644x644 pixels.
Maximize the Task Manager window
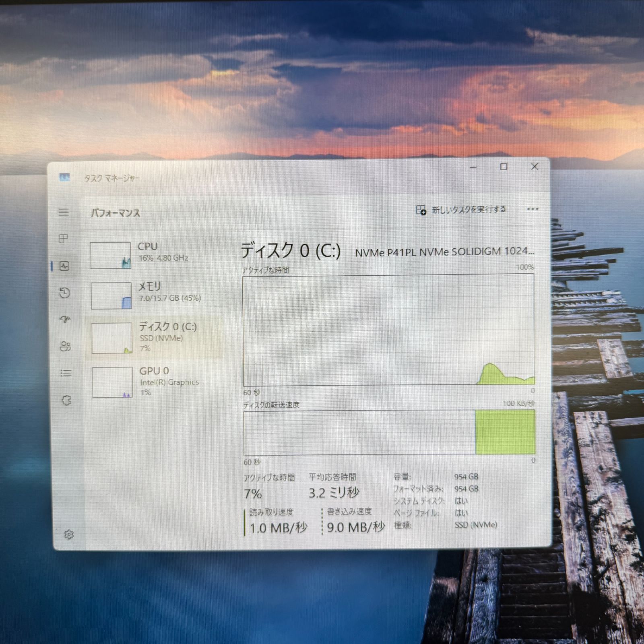pos(504,167)
